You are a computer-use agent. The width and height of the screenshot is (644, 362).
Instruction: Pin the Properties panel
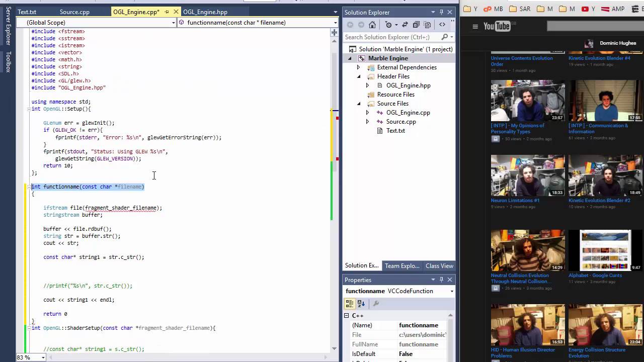pyautogui.click(x=441, y=280)
